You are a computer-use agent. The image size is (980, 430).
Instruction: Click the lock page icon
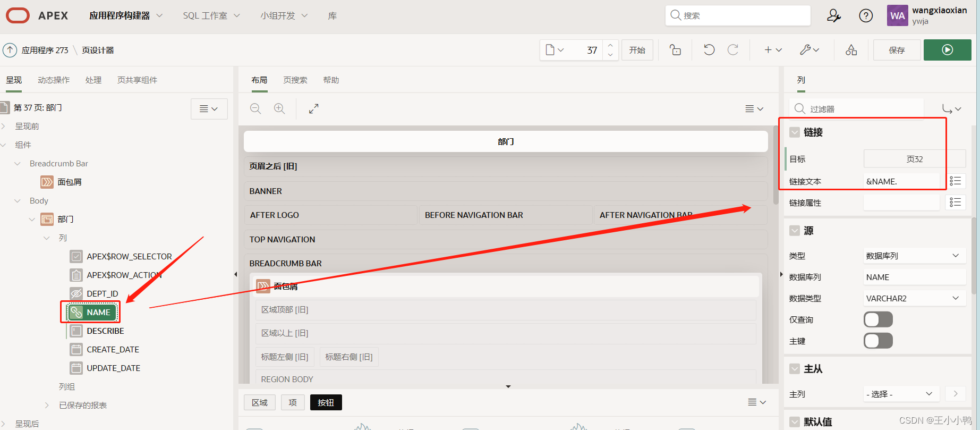(675, 50)
